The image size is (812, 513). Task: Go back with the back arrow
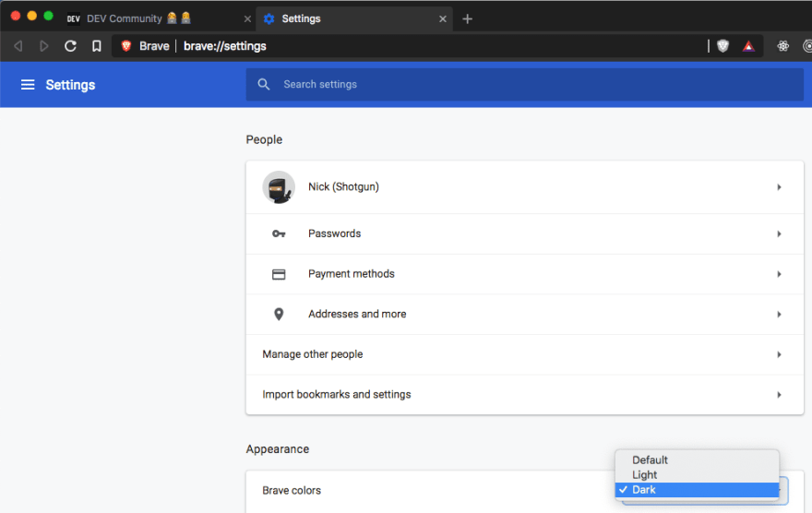(18, 46)
